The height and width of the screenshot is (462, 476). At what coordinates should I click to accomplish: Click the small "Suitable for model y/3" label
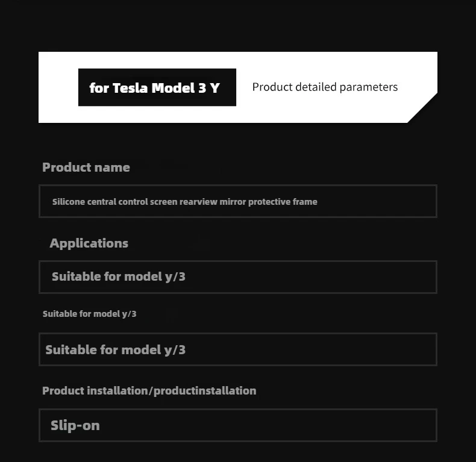pyautogui.click(x=89, y=314)
